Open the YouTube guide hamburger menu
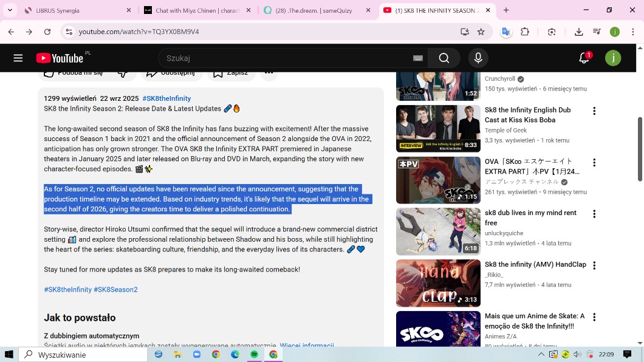The height and width of the screenshot is (362, 644). click(18, 58)
